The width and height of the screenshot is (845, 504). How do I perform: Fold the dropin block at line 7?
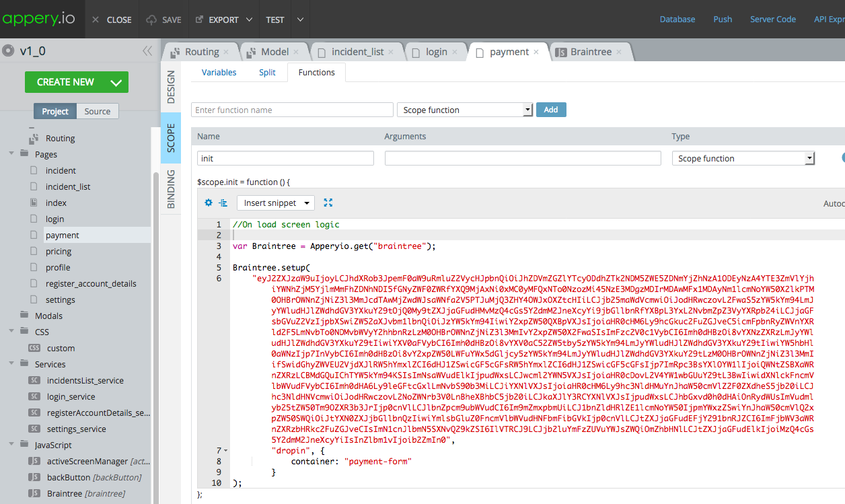tap(225, 450)
